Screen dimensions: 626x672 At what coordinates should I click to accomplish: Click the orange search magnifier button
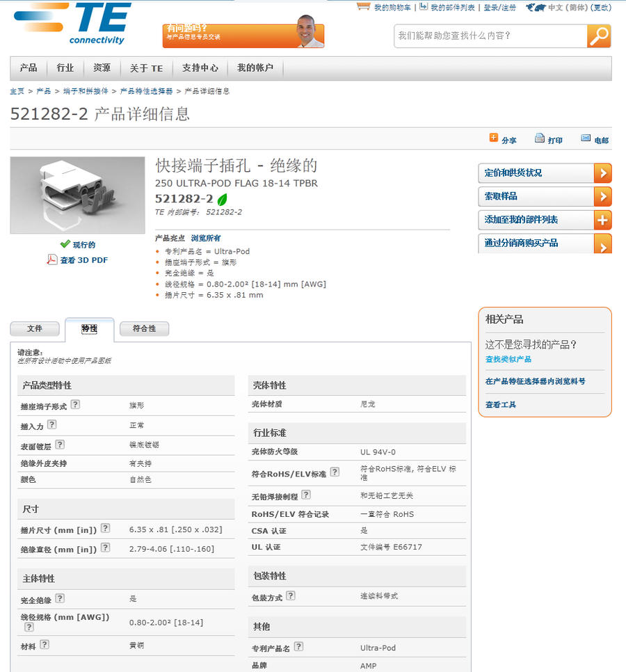pos(599,36)
